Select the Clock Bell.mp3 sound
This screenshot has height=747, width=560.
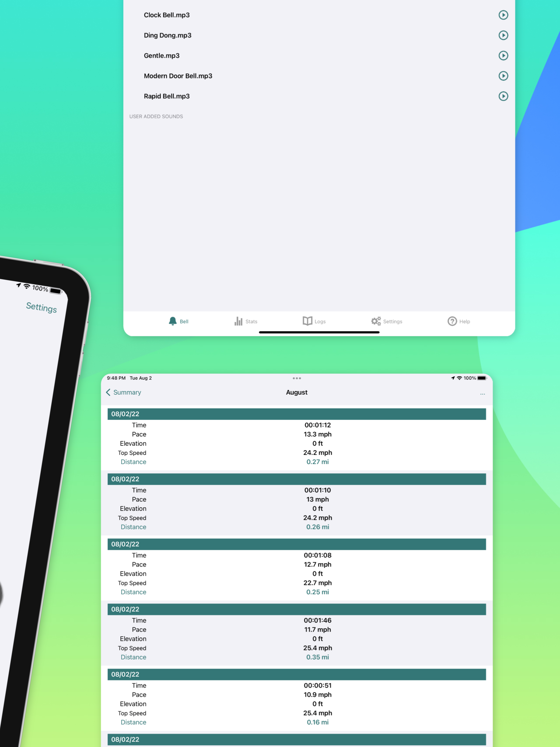point(319,15)
